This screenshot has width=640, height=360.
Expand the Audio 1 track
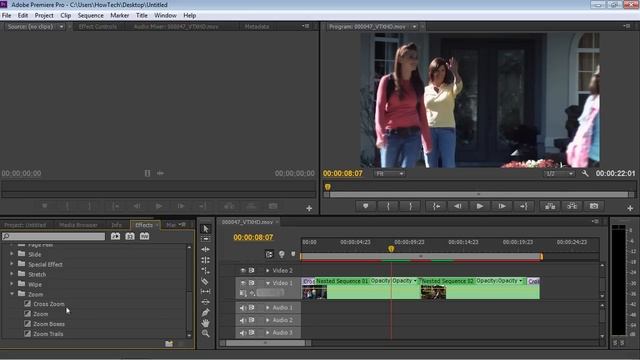(x=268, y=308)
